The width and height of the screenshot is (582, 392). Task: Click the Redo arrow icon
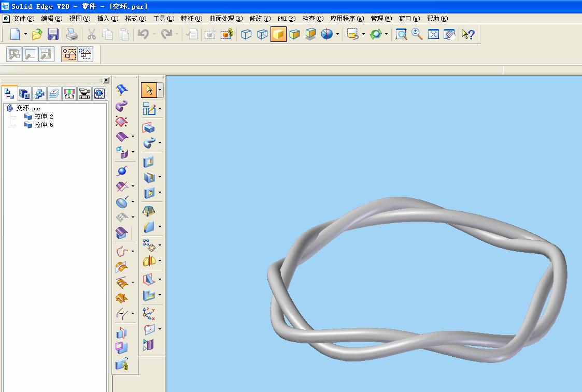(166, 34)
